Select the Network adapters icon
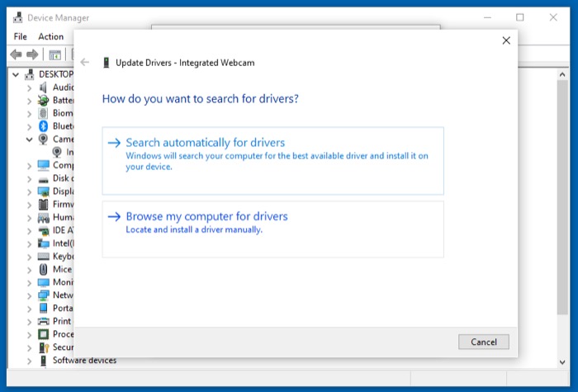 point(43,295)
